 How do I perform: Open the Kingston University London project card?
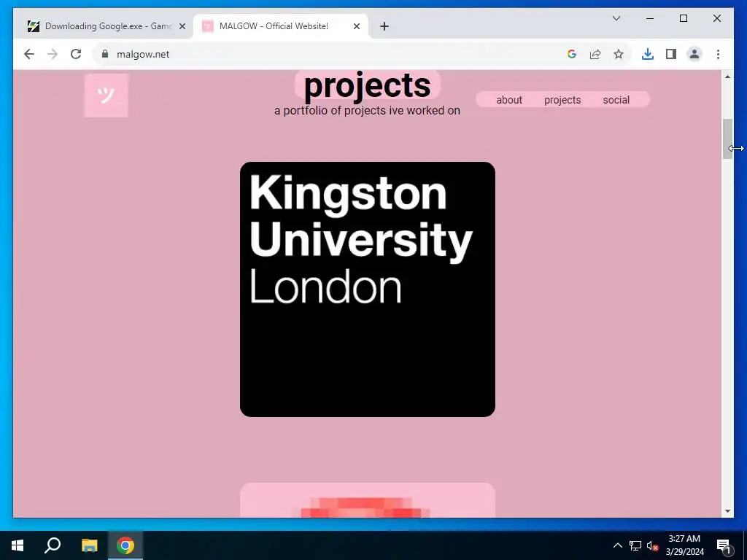368,289
